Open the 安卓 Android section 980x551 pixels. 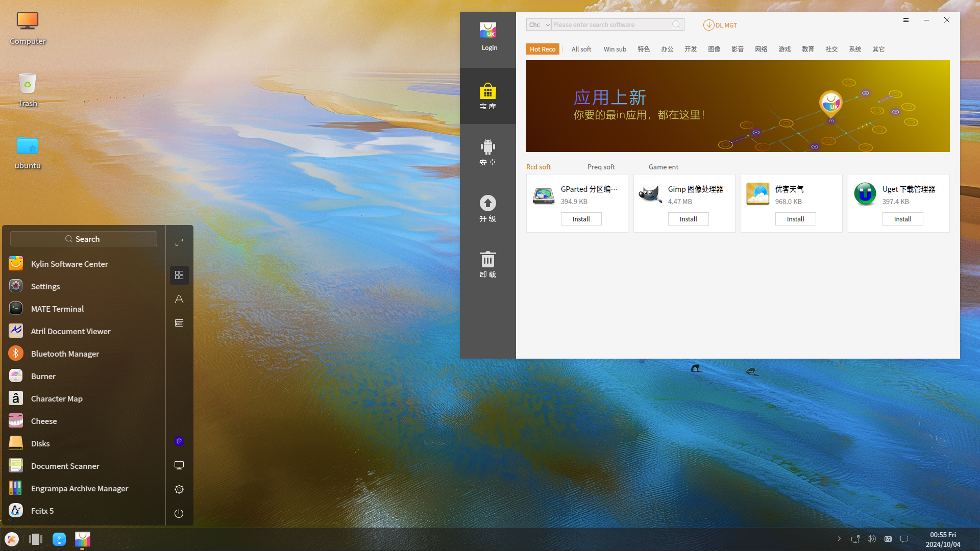coord(488,152)
